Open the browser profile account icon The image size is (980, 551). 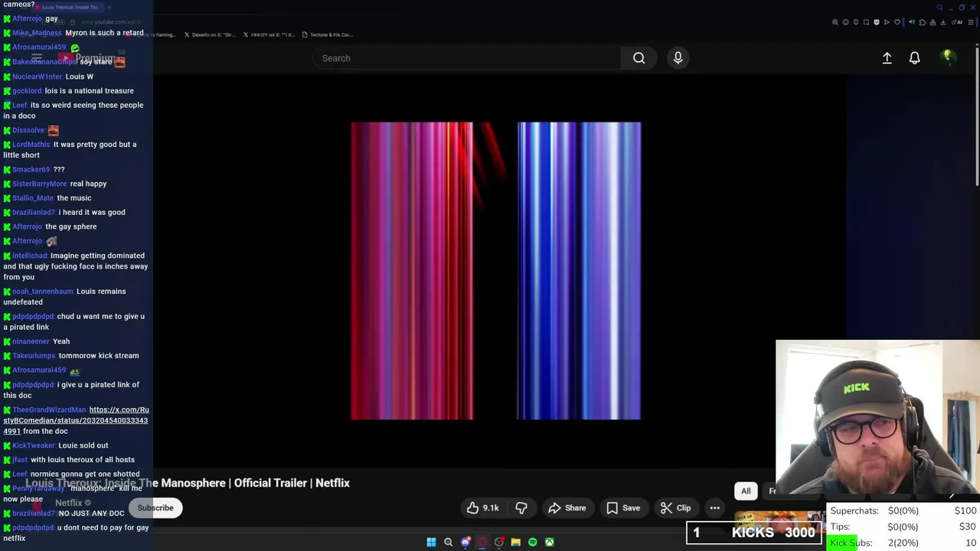click(933, 22)
